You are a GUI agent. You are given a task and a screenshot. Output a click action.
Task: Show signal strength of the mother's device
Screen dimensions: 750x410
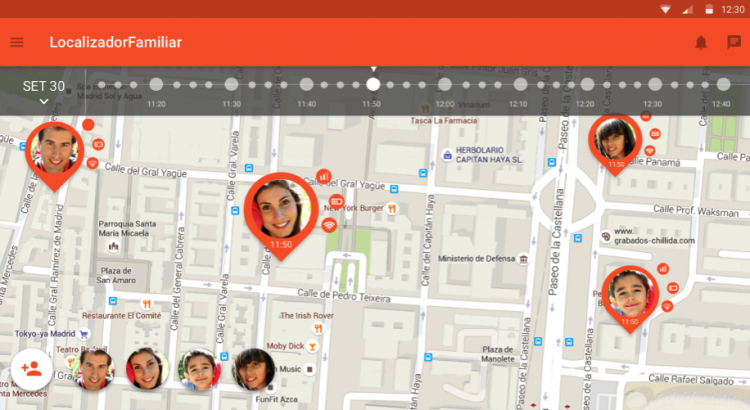tap(324, 177)
